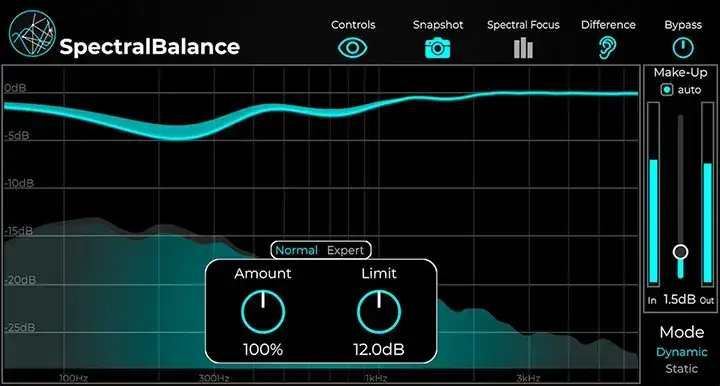Toggle the Controls eye icon
Viewport: 720px width, 386px height.
(x=352, y=48)
